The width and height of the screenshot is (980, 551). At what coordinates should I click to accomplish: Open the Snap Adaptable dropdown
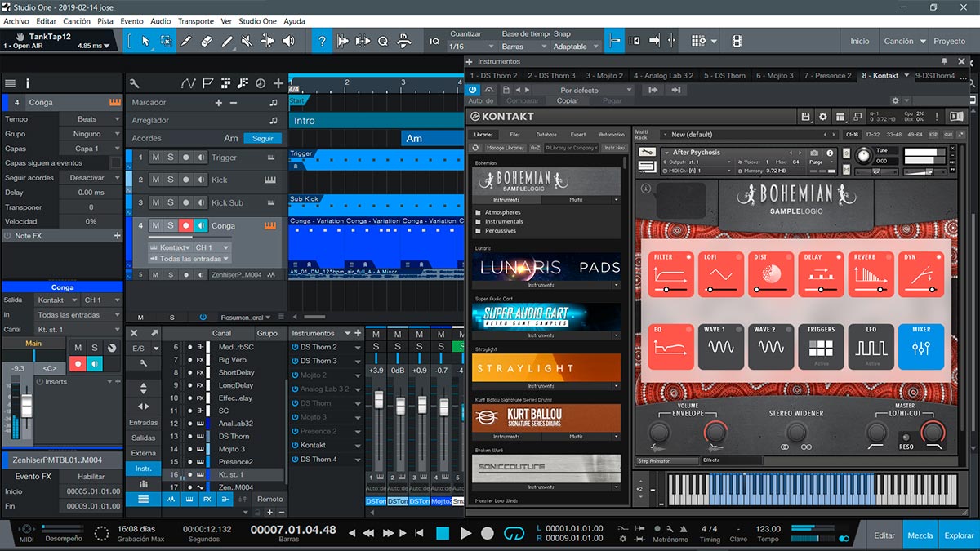pos(576,47)
